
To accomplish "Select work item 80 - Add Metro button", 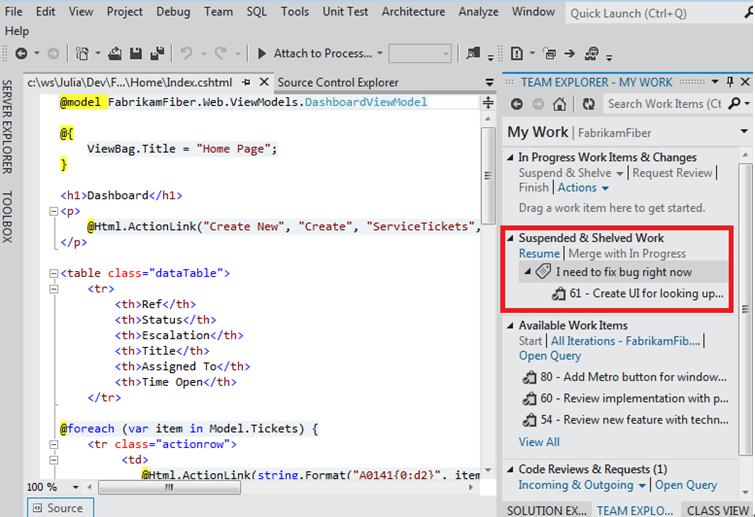I will coord(625,377).
